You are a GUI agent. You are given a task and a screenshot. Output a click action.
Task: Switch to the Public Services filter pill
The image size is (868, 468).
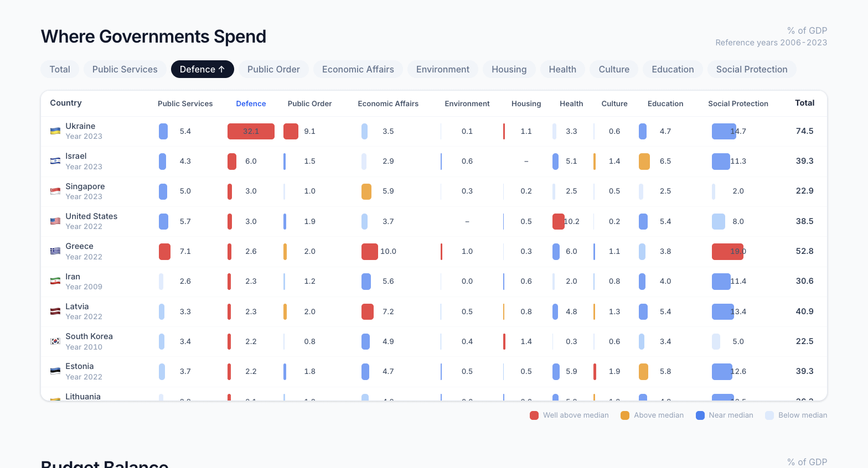pos(125,69)
